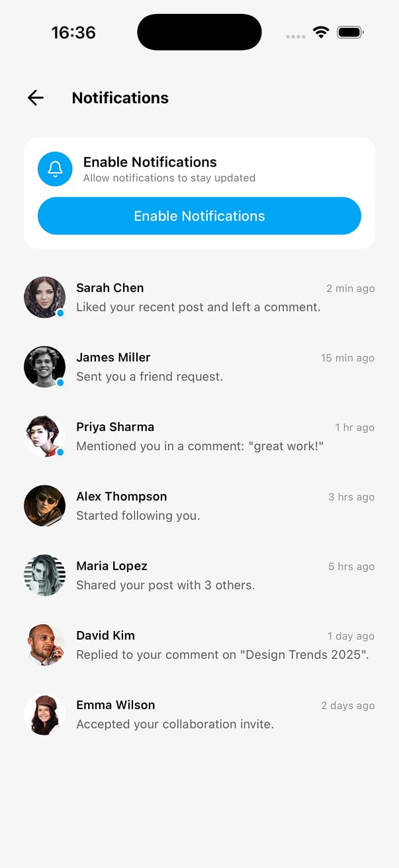Screen dimensions: 399x868
Task: View Priya Sharma's profile photo
Action: [x=44, y=436]
